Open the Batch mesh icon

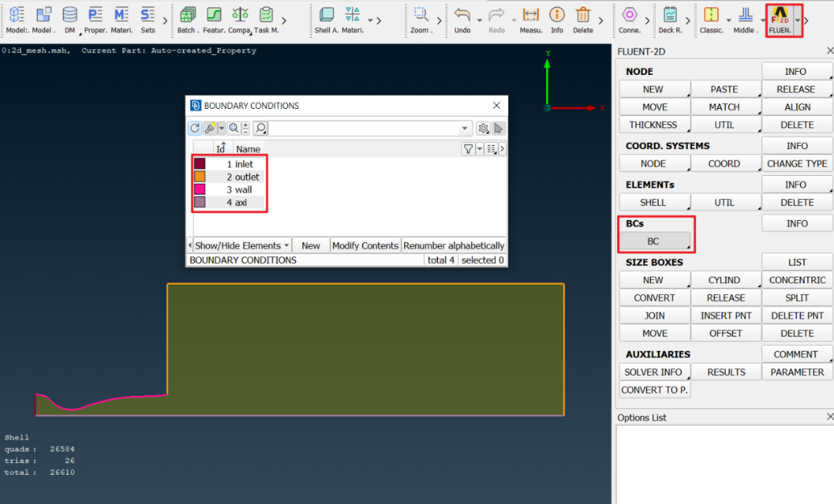[x=188, y=20]
